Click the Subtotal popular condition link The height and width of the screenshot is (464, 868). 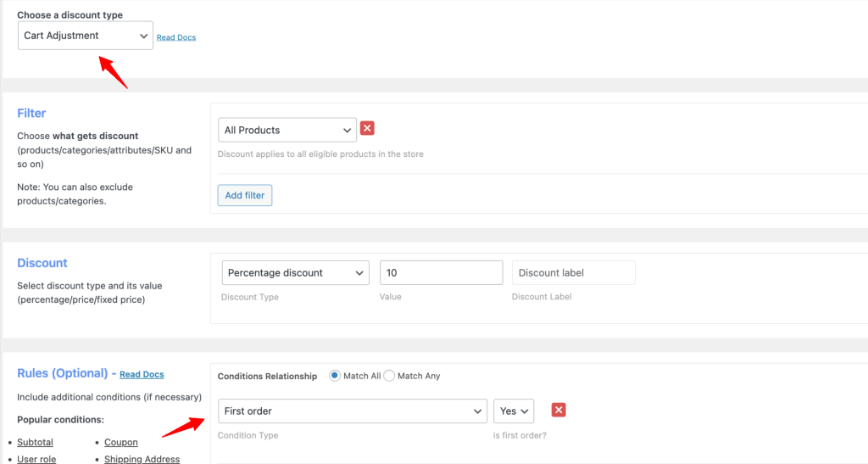click(x=35, y=442)
